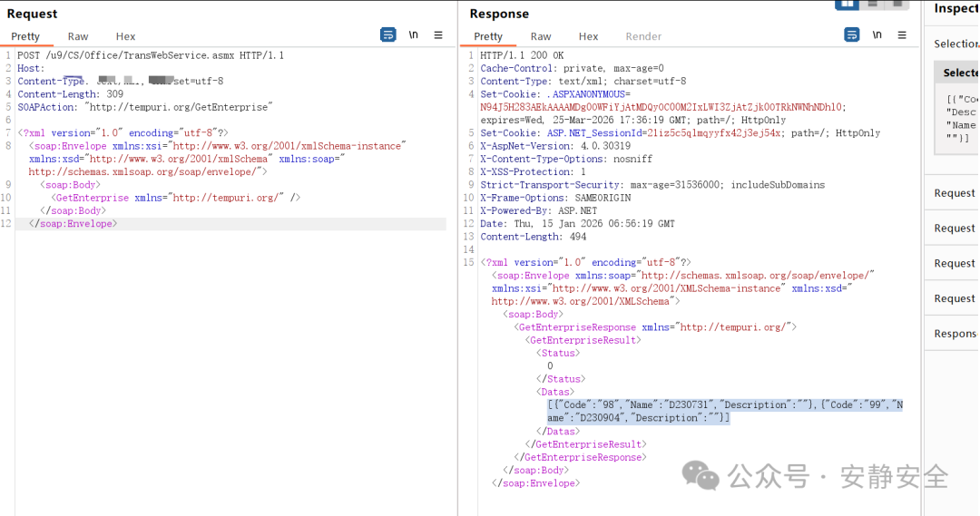Switch Request view to Hex tab
Screen dimensions: 980x516
tap(125, 36)
